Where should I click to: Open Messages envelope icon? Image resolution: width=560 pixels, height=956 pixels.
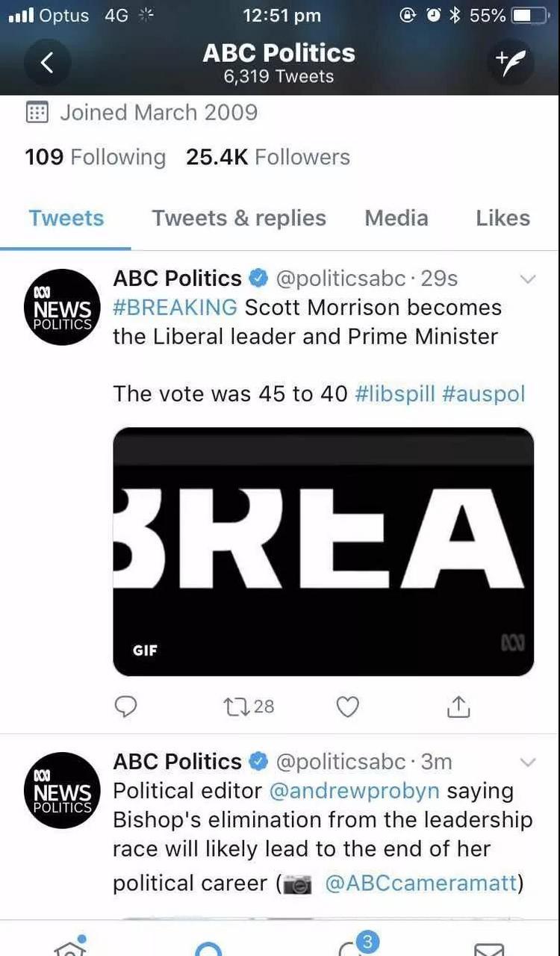tap(489, 947)
